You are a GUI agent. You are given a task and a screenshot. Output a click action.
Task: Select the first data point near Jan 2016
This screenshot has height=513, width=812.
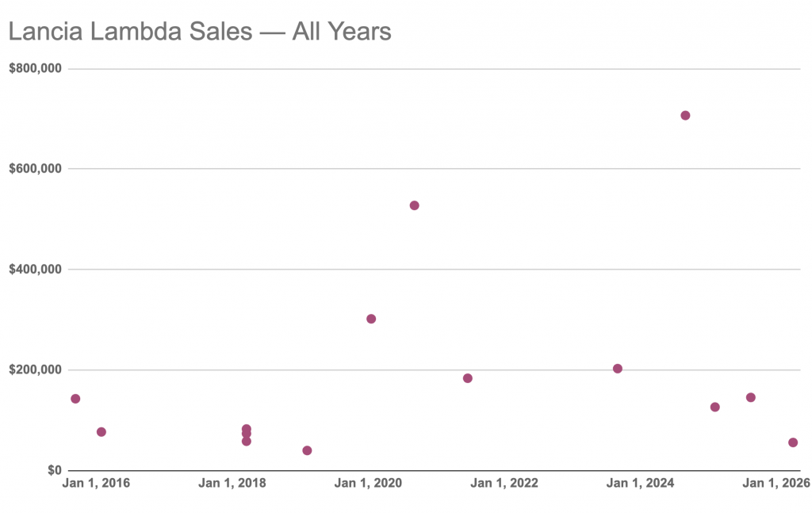[x=75, y=399]
